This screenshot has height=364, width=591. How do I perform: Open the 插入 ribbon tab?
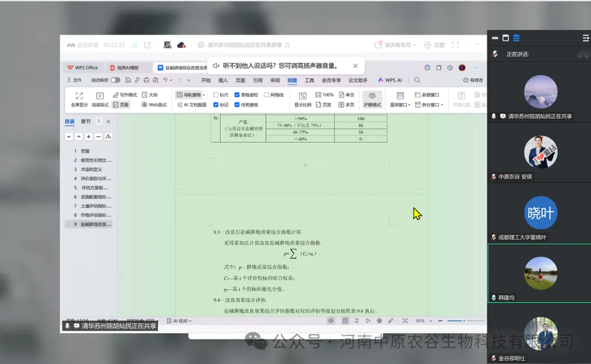(x=223, y=80)
